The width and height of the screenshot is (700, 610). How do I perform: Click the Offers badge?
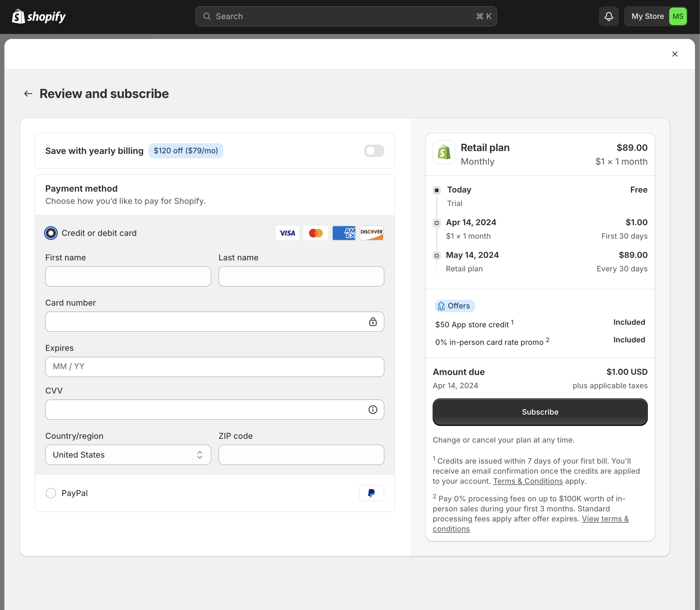pos(455,306)
